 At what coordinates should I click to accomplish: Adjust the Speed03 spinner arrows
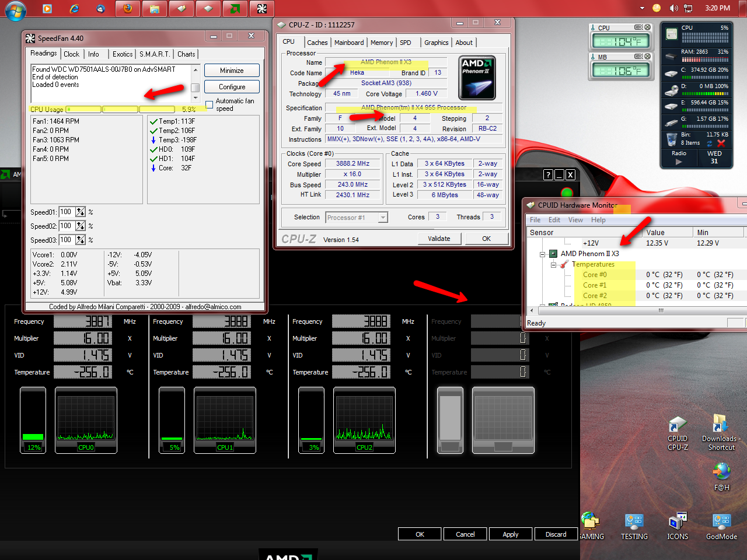click(x=81, y=240)
